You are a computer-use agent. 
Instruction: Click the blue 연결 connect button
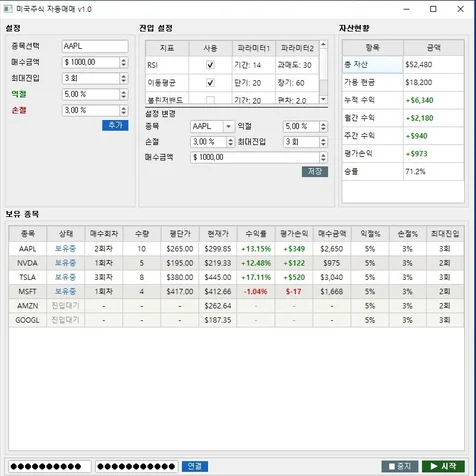(x=195, y=466)
